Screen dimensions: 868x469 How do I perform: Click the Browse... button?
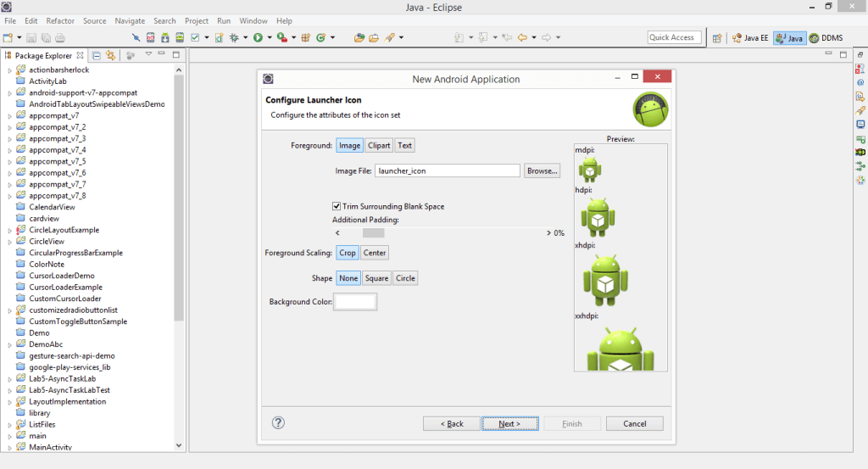click(x=542, y=171)
